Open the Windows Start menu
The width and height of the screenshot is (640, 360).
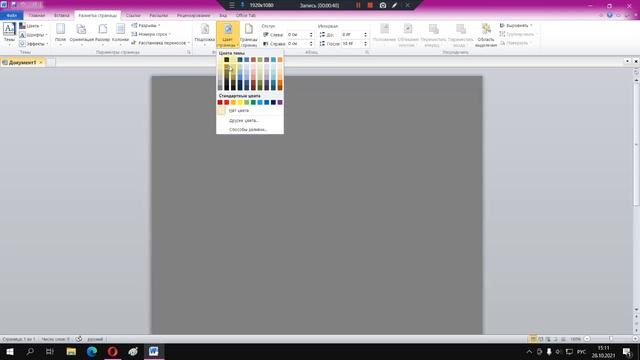point(10,351)
